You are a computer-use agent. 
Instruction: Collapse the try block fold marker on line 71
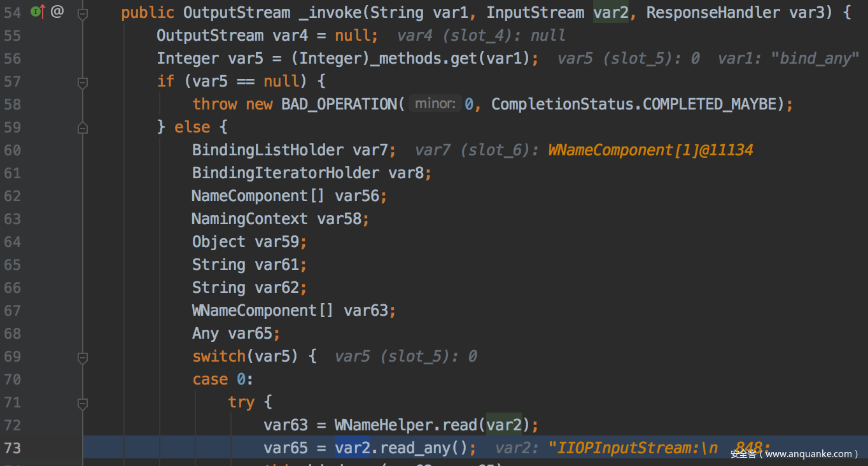(83, 402)
